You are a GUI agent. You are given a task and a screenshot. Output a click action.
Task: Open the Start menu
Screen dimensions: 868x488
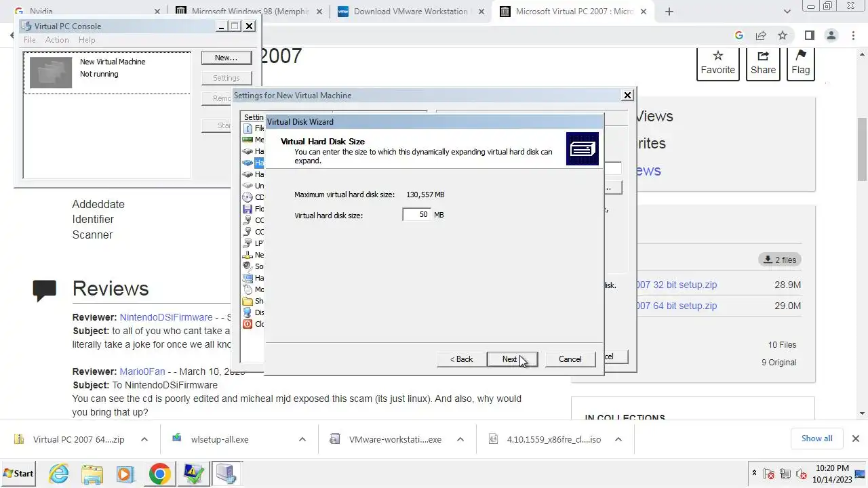[x=19, y=473]
